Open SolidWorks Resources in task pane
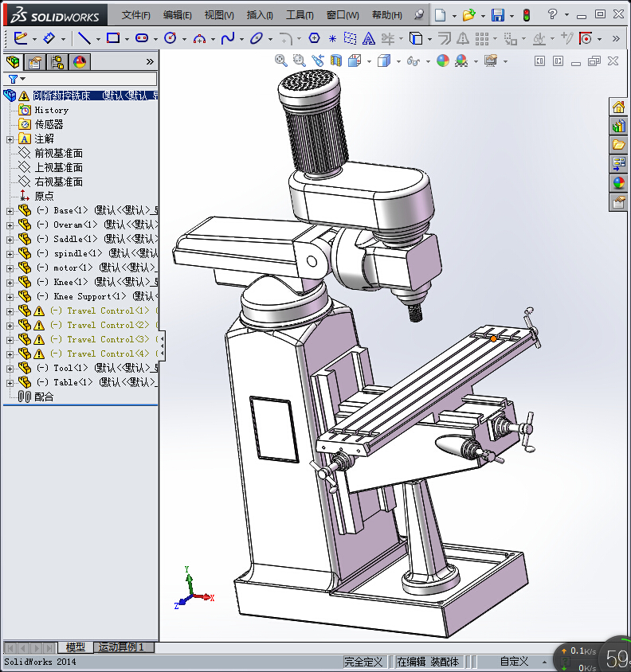Image resolution: width=631 pixels, height=672 pixels. point(618,107)
